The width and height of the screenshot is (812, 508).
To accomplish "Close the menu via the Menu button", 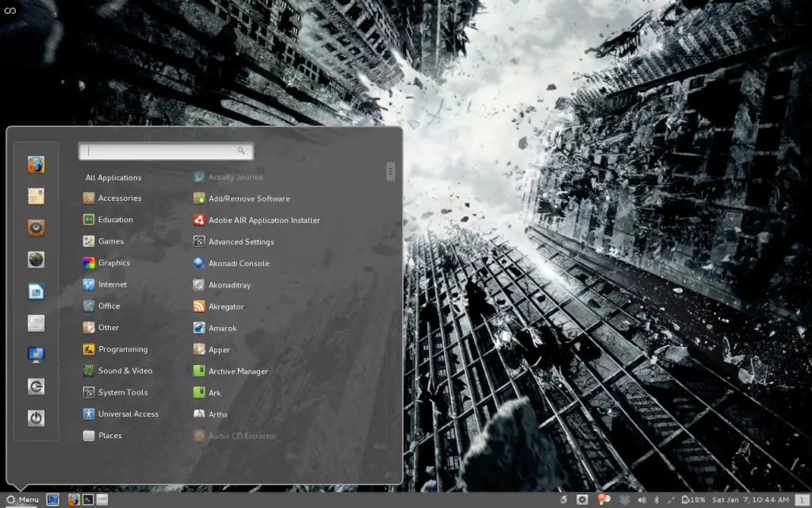I will click(21, 500).
